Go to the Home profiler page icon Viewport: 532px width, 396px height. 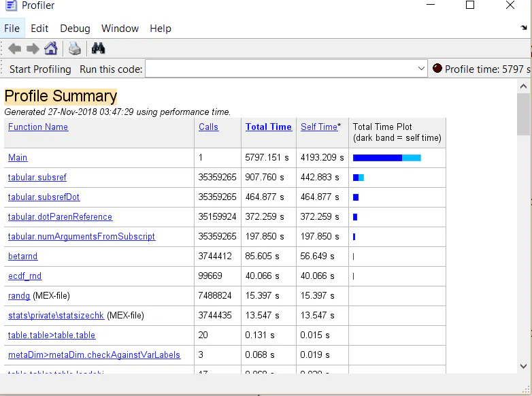click(51, 48)
